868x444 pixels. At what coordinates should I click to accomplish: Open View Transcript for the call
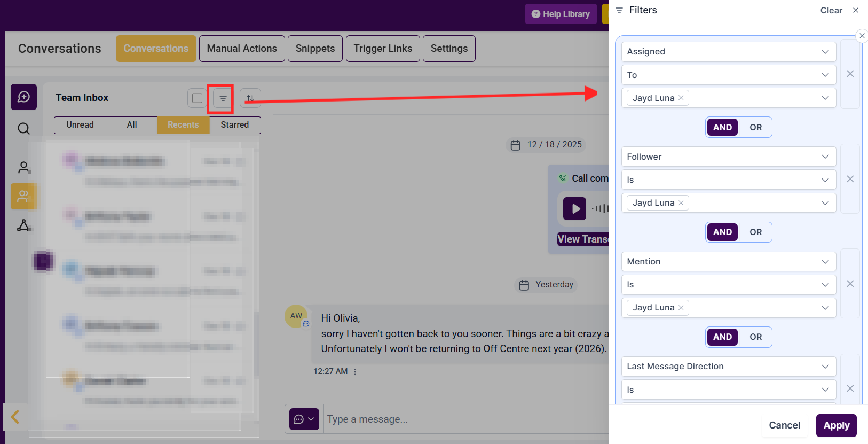[x=583, y=239]
